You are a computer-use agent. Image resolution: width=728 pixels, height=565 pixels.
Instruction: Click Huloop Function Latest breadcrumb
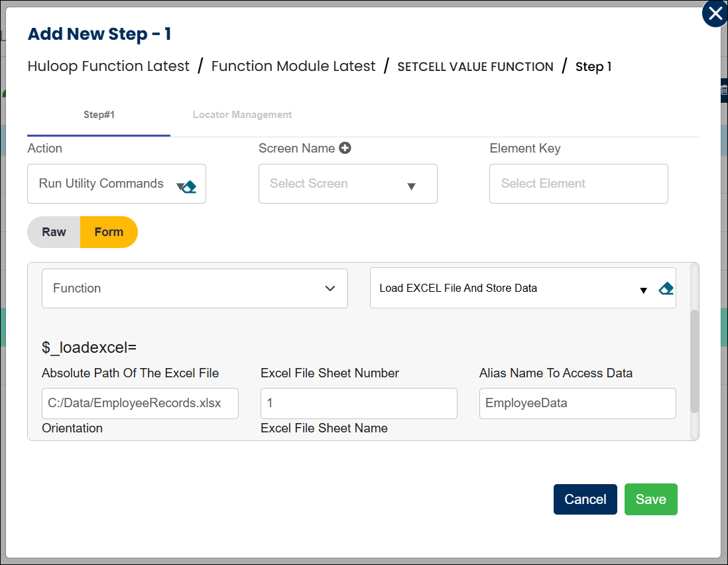coord(109,66)
